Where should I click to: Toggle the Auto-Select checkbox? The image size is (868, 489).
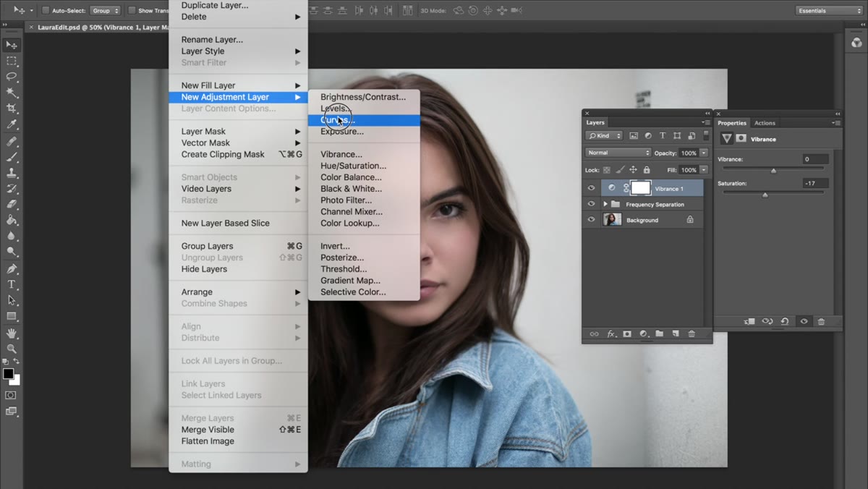pyautogui.click(x=46, y=11)
